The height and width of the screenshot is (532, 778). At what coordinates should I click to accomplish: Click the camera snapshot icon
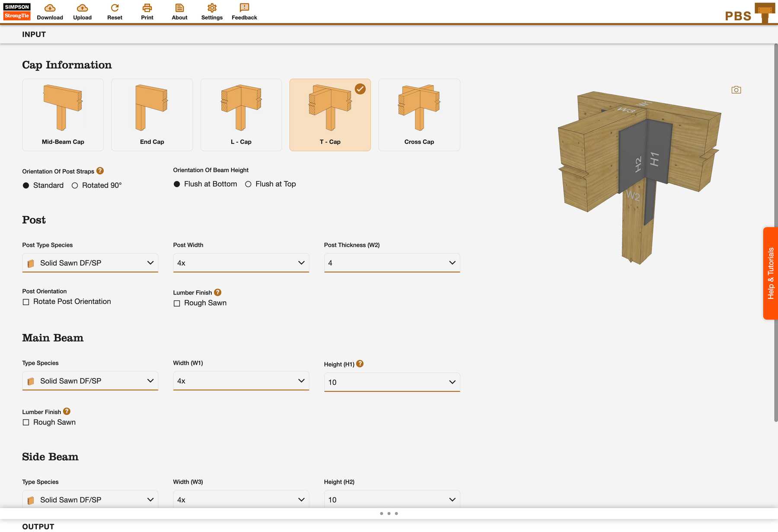pyautogui.click(x=736, y=90)
